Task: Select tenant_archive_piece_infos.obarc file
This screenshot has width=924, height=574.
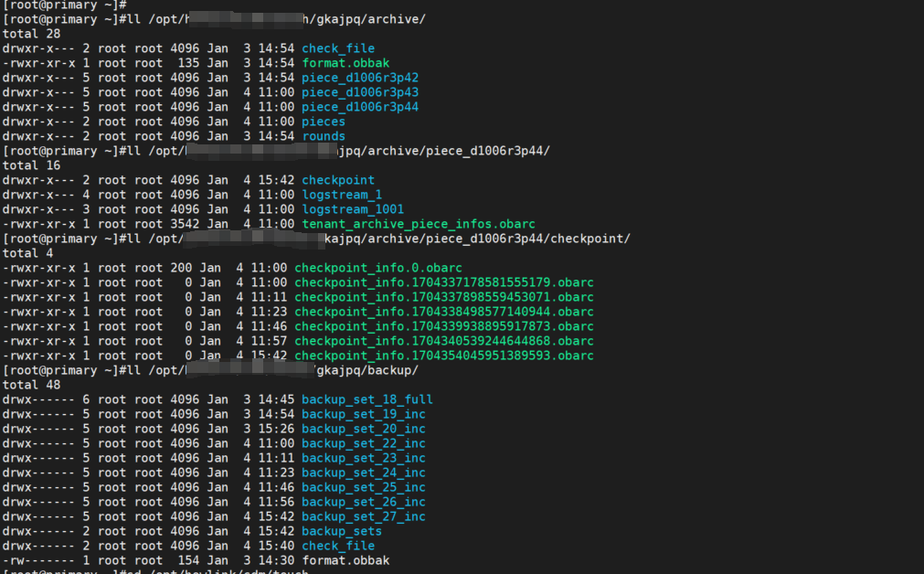Action: [419, 224]
